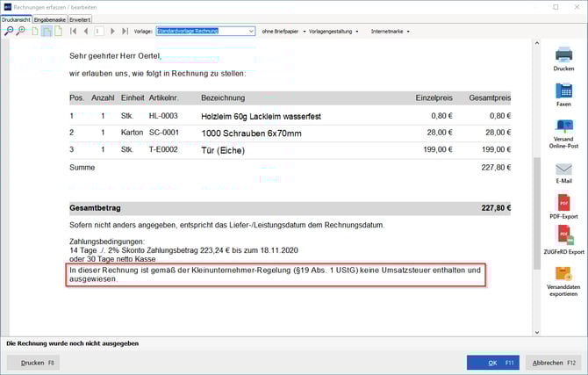The width and height of the screenshot is (588, 375).
Task: Select single page view icon
Action: pyautogui.click(x=35, y=31)
